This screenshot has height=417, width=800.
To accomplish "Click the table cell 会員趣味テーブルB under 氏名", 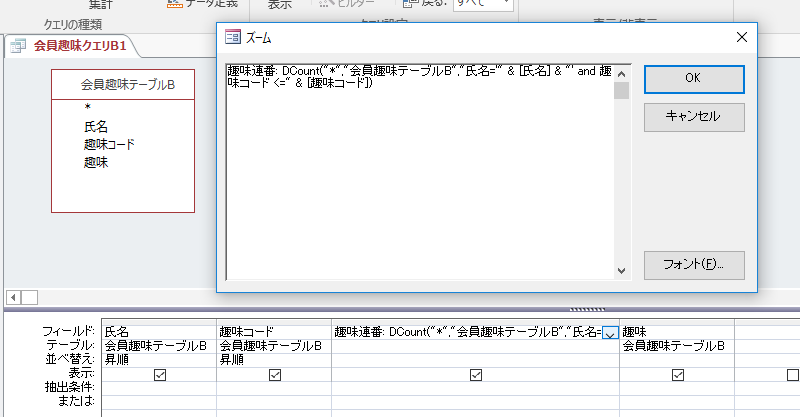I will 159,346.
